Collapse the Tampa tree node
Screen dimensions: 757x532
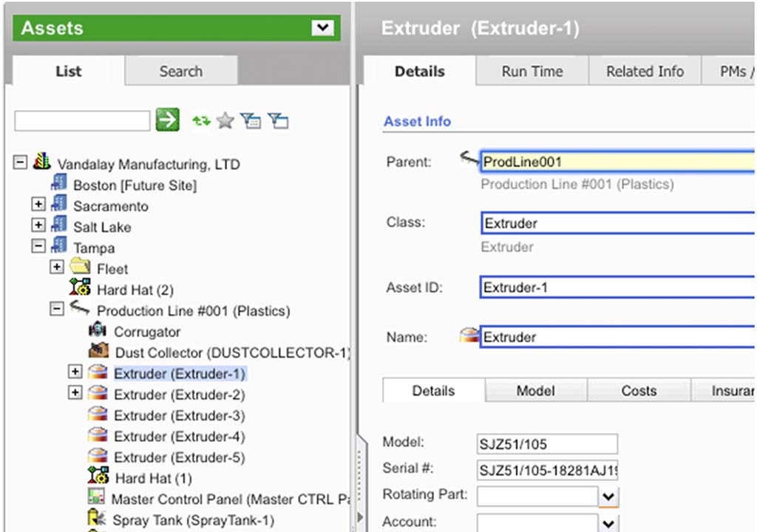click(x=38, y=247)
